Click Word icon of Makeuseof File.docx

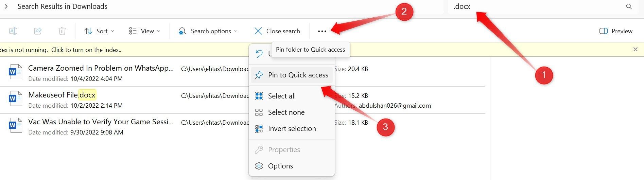coord(15,99)
